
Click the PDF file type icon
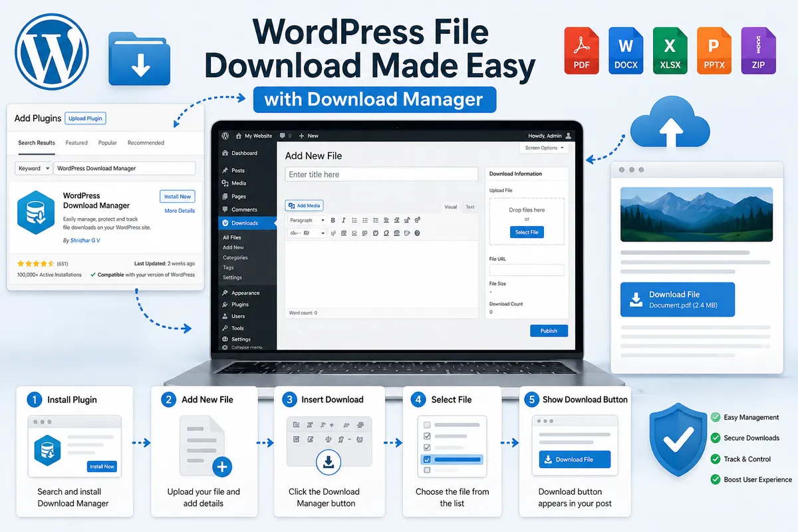581,51
